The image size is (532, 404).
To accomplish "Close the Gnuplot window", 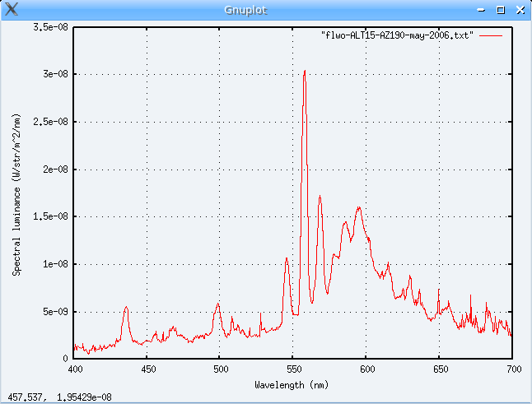I will click(519, 10).
